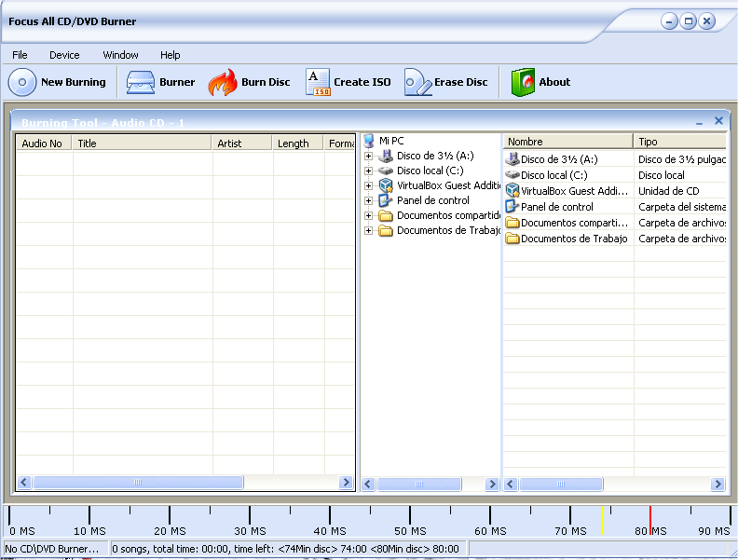Click 'VirtualBox Guest Addi...' name in list
The width and height of the screenshot is (738, 560).
(x=574, y=191)
